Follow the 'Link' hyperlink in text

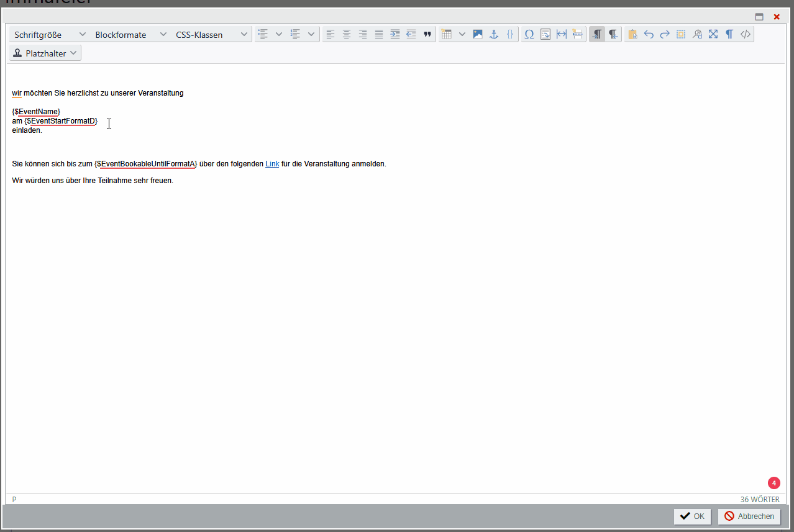click(272, 164)
